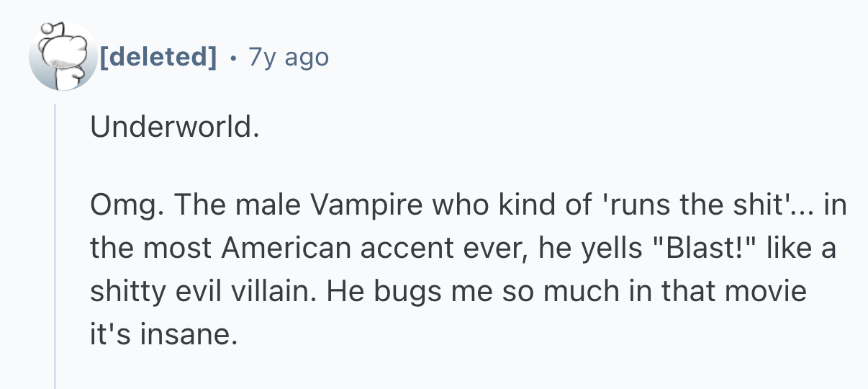This screenshot has height=389, width=868.
Task: Click the default Reddit avatar icon
Action: point(63,57)
